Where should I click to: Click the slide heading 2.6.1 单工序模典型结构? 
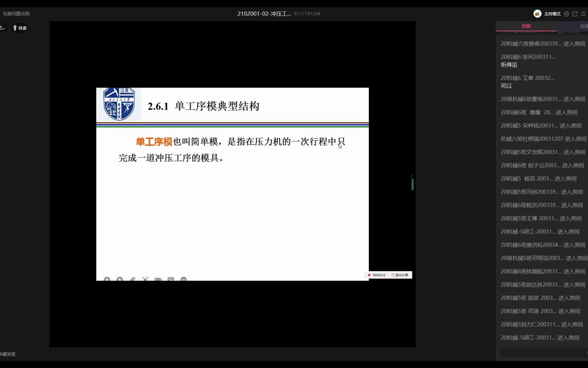(x=203, y=106)
